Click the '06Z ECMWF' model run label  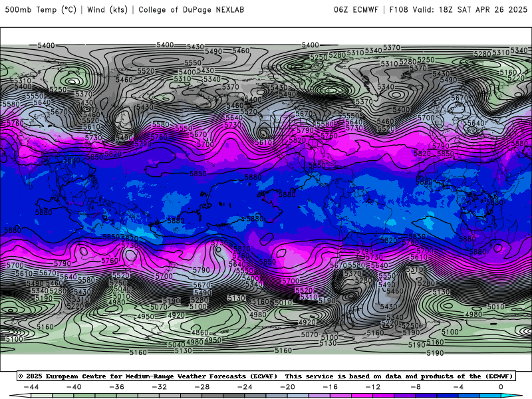pyautogui.click(x=356, y=10)
